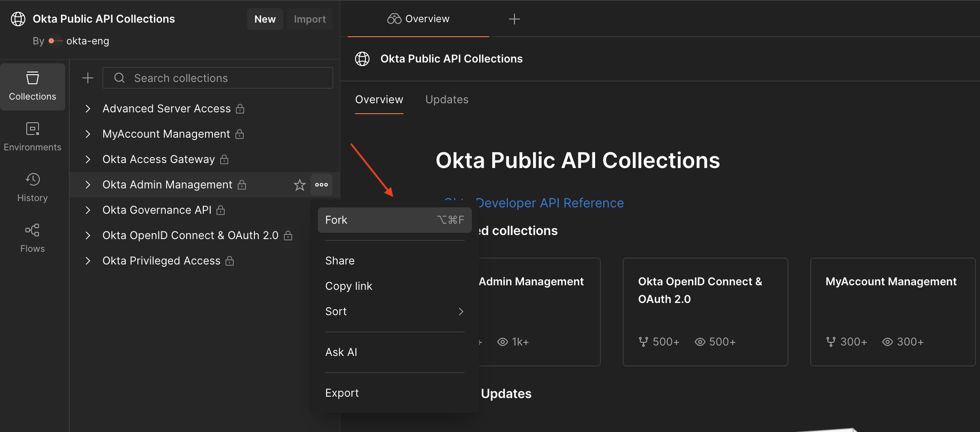Open the Flows sidebar panel
Screen dimensions: 980x432
tap(32, 238)
